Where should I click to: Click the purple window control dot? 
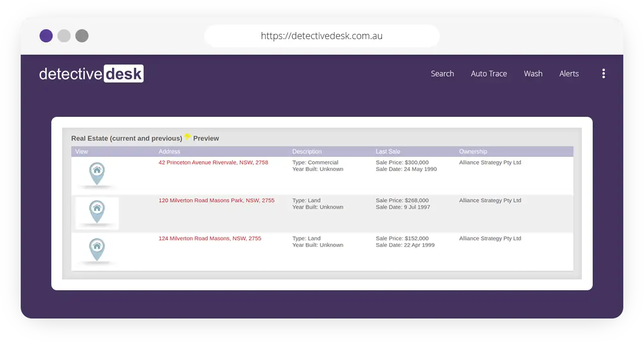(x=46, y=36)
